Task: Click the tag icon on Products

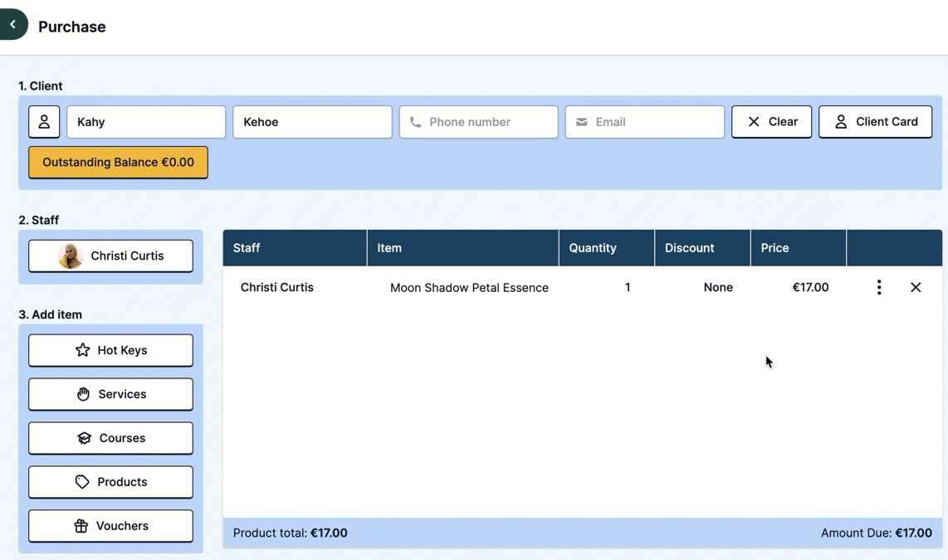Action: (x=82, y=482)
